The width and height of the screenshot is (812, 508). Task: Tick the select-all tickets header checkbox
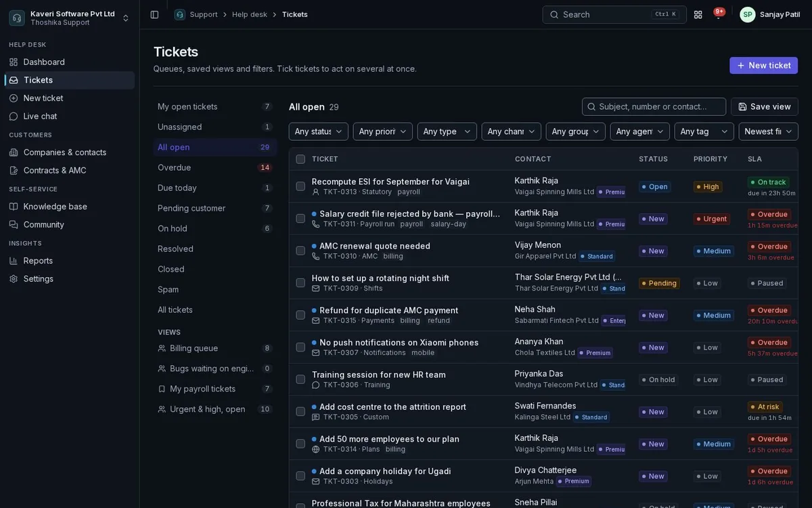click(x=300, y=159)
